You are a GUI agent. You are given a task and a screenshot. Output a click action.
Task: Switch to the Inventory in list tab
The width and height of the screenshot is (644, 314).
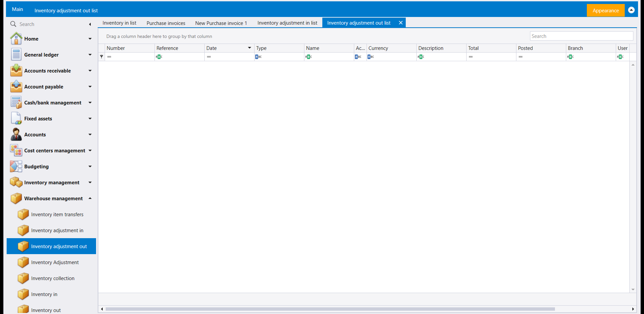(119, 23)
